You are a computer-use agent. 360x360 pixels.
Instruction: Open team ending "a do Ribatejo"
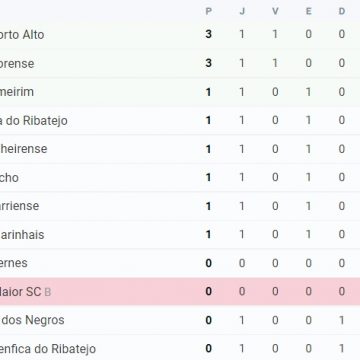[x=34, y=121]
